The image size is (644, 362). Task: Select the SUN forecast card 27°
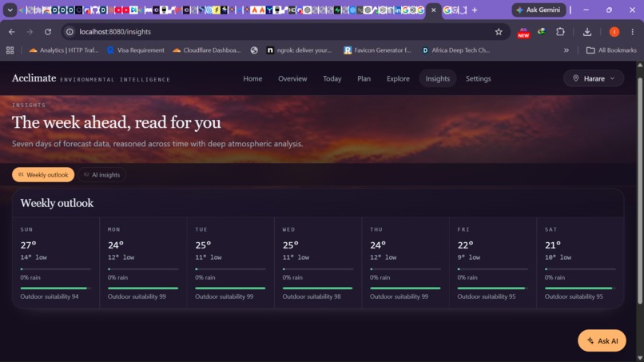point(56,263)
